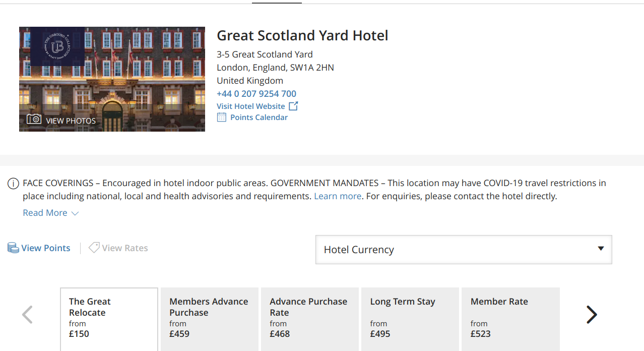The height and width of the screenshot is (351, 644).
Task: Select Members Advance Purchase rate tab
Action: pos(209,319)
